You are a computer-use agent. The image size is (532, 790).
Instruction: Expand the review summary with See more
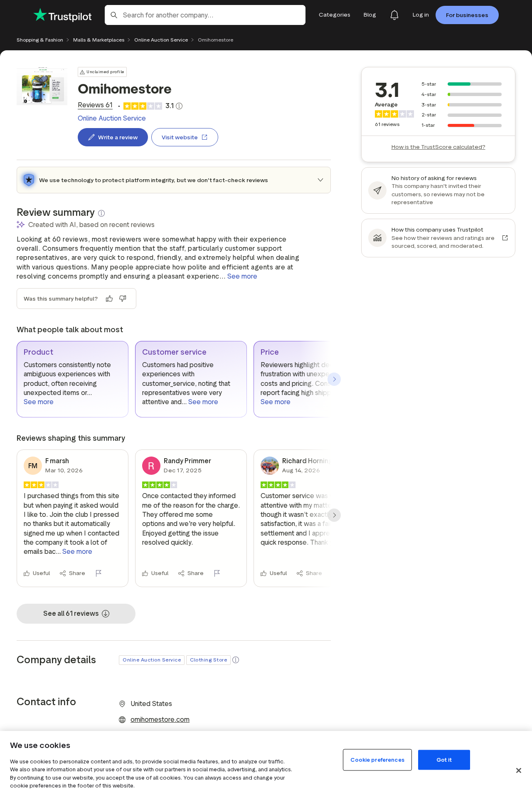pyautogui.click(x=242, y=276)
